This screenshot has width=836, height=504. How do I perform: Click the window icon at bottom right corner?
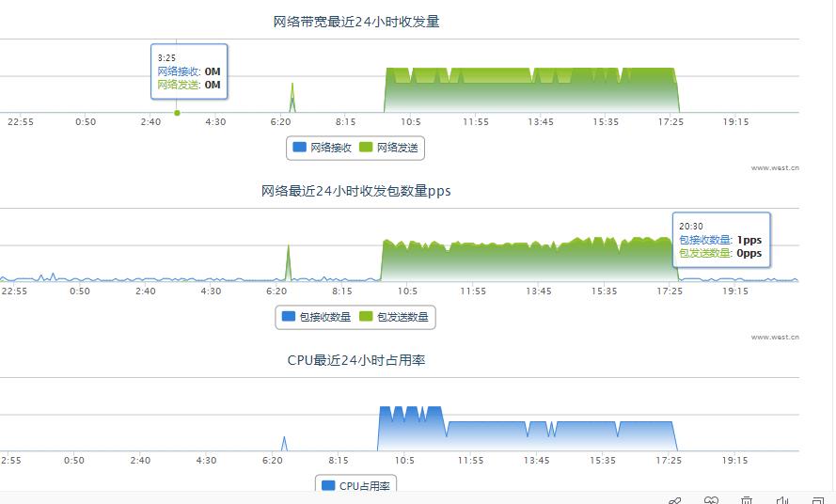point(819,500)
